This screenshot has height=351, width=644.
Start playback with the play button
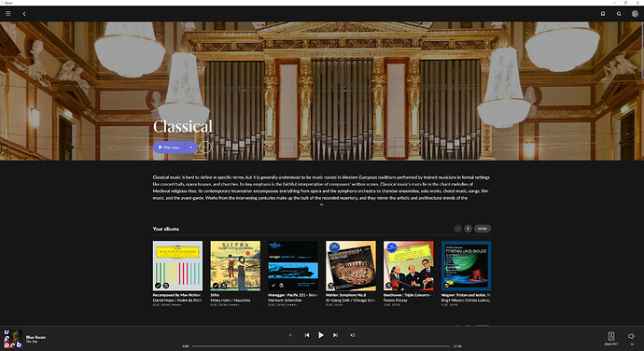tap(321, 335)
